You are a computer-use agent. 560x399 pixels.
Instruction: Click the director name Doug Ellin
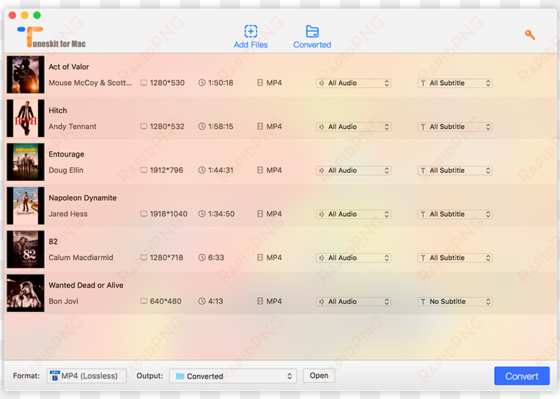click(x=66, y=170)
